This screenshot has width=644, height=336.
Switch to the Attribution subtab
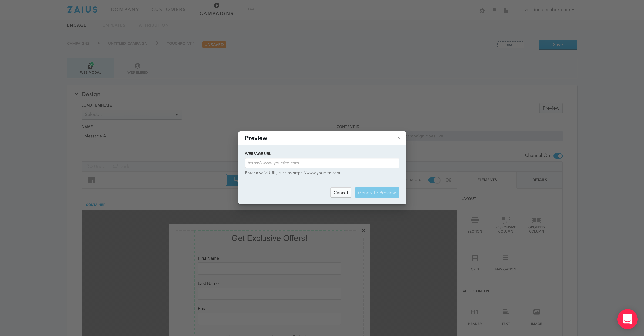pos(154,25)
